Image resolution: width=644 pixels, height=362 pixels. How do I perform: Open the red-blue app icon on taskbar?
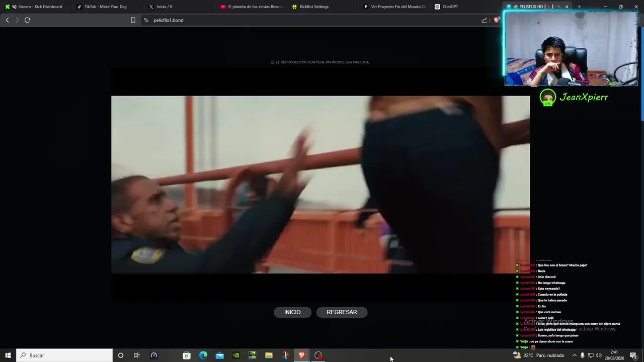tap(285, 355)
